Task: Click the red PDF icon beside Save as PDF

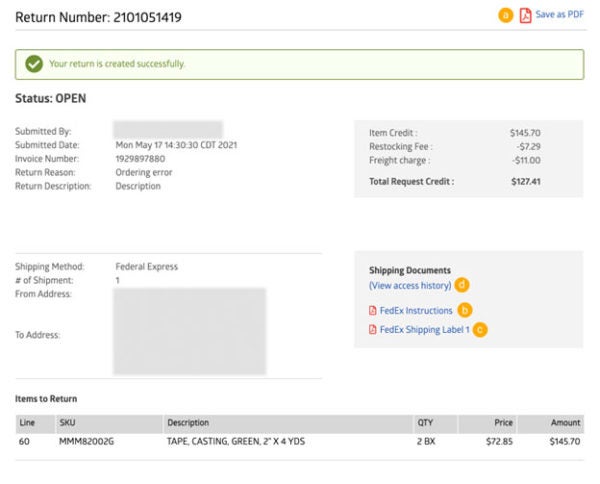Action: (525, 15)
